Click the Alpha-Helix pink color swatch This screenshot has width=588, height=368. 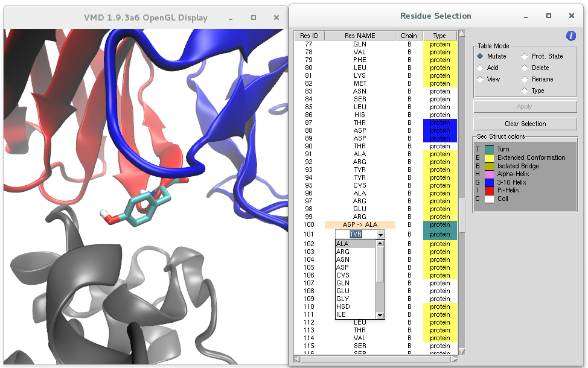click(489, 174)
